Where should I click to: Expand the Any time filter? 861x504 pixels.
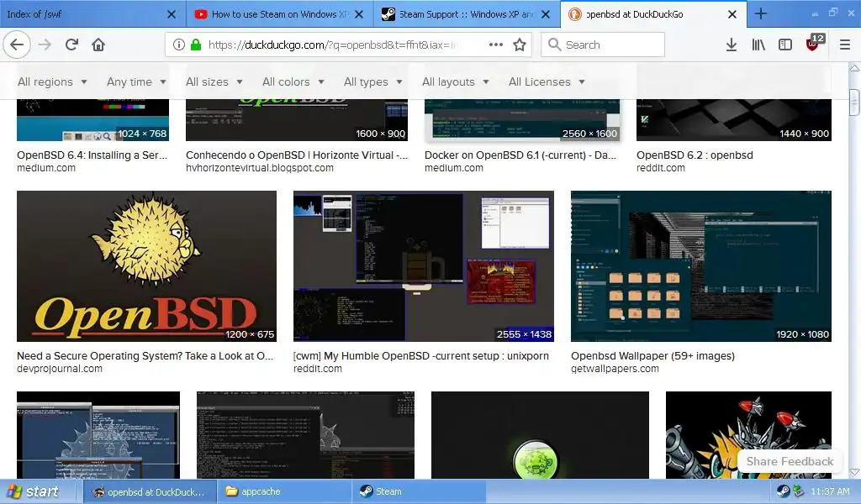click(136, 81)
